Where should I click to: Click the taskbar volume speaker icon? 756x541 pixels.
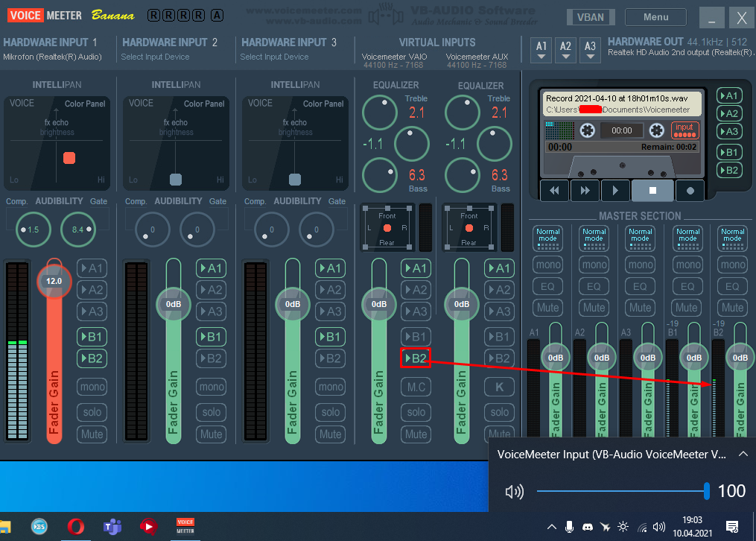coord(658,527)
